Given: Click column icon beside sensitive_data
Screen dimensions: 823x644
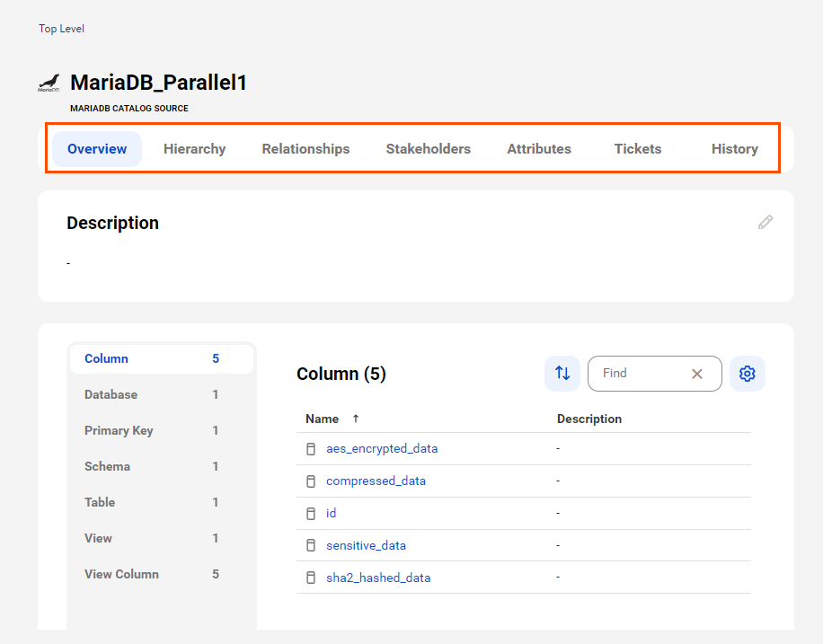Looking at the screenshot, I should click(x=311, y=546).
